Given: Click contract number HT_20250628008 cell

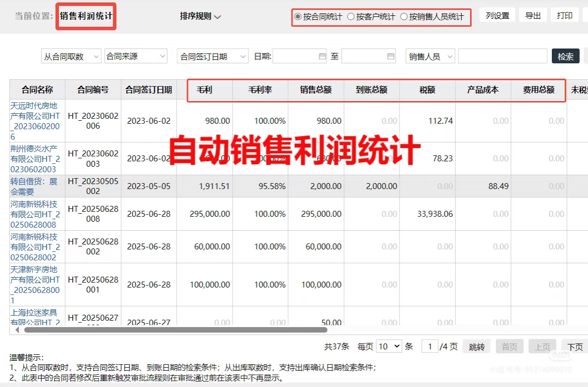Looking at the screenshot, I should pyautogui.click(x=93, y=214).
